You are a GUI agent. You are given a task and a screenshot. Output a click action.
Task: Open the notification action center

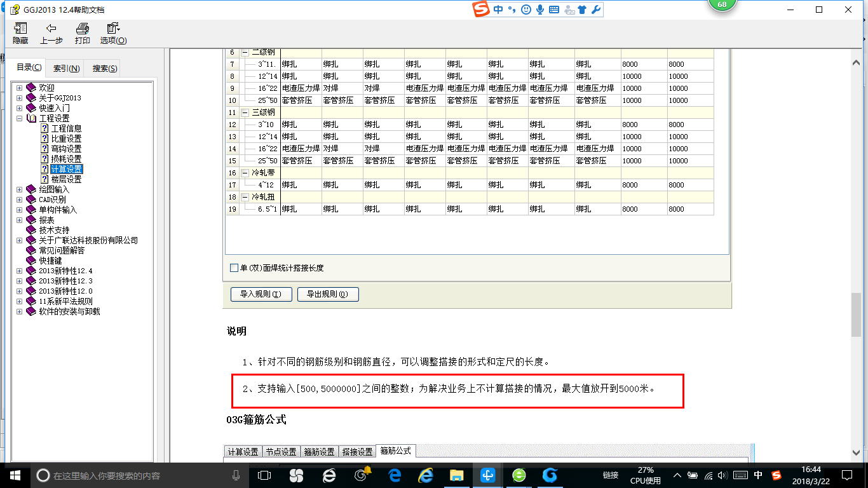pyautogui.click(x=846, y=475)
